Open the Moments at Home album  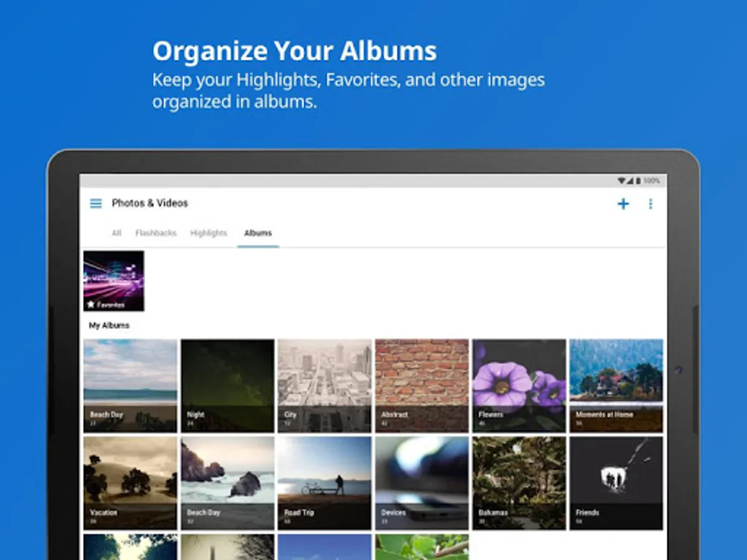(616, 386)
